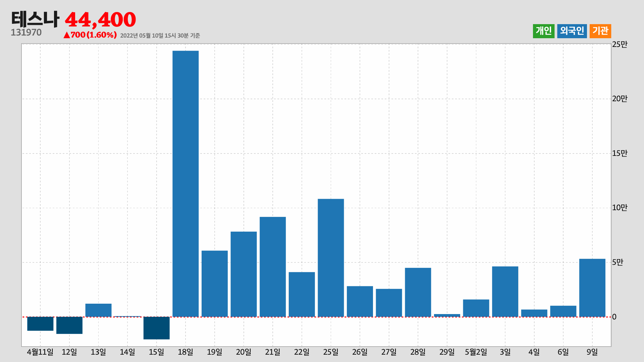Click the bar for 20일
Screen dimensions: 644x362
point(244,274)
